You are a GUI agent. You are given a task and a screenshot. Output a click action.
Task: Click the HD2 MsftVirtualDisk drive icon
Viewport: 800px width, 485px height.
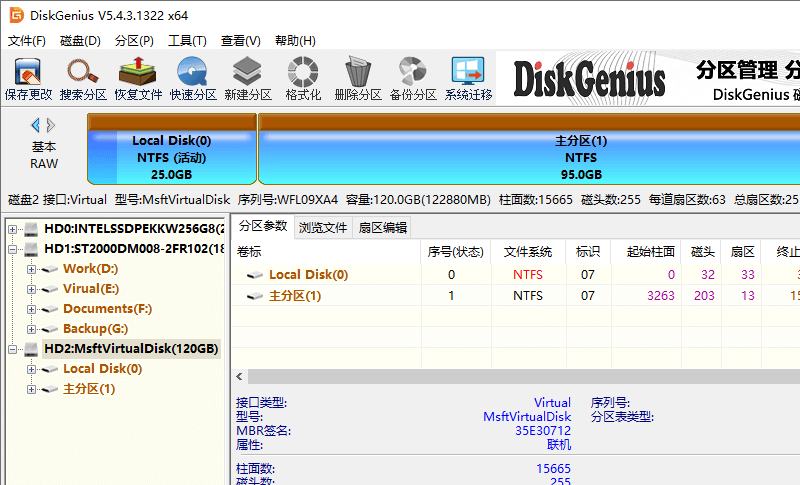click(x=31, y=349)
